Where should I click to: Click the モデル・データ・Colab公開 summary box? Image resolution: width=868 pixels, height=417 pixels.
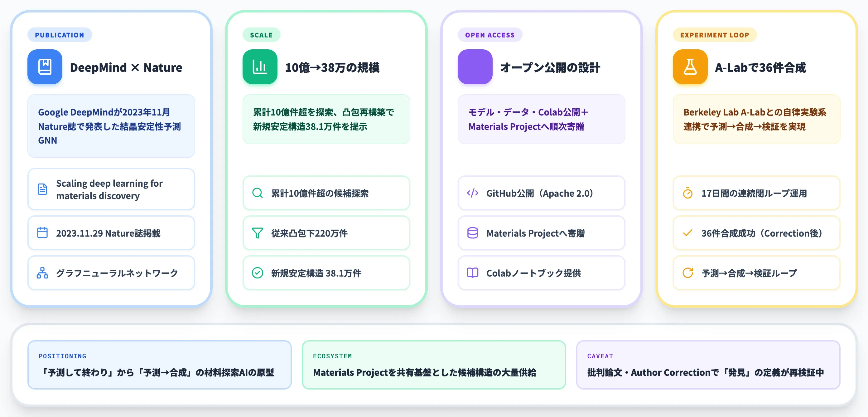[x=541, y=119]
